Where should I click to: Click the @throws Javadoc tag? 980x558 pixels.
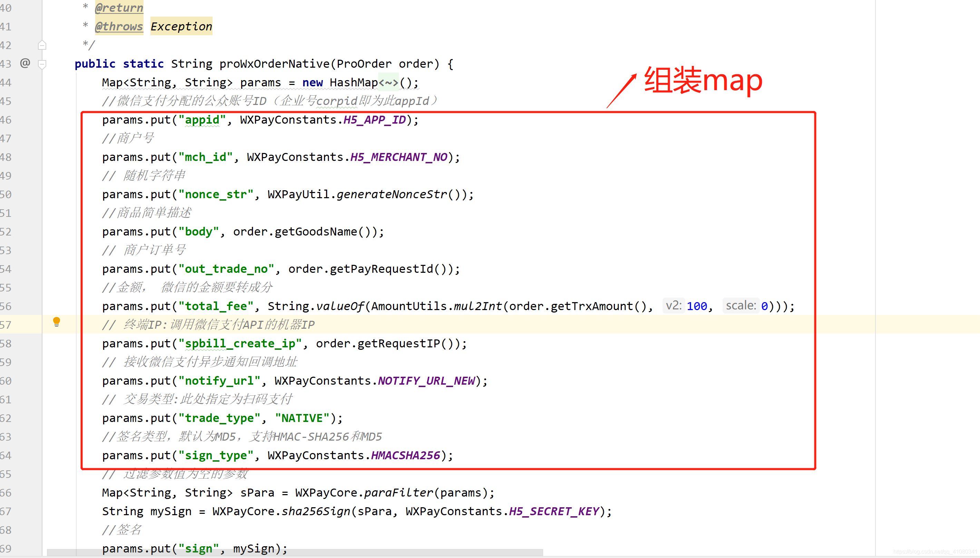point(119,27)
